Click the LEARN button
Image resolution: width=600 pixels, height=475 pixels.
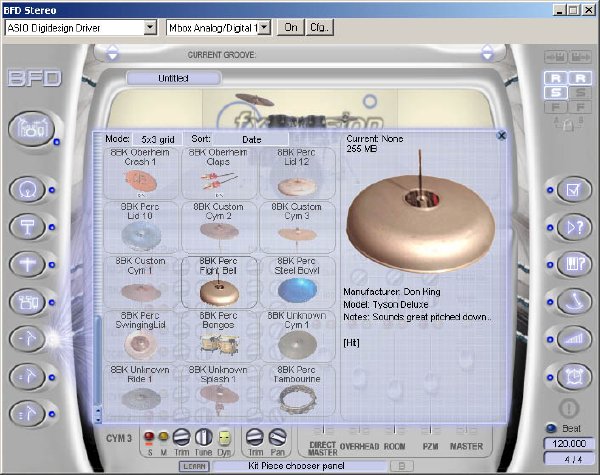(194, 466)
